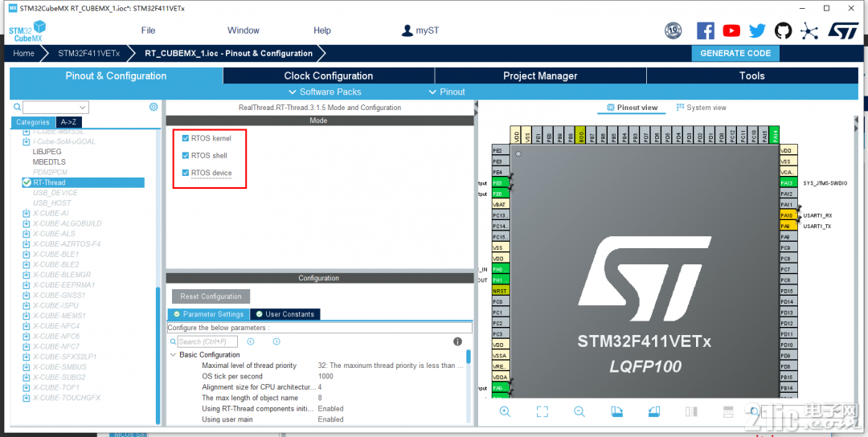Screen dimensions: 868x437
Task: Select RT-Thread in the category list
Action: 83,182
